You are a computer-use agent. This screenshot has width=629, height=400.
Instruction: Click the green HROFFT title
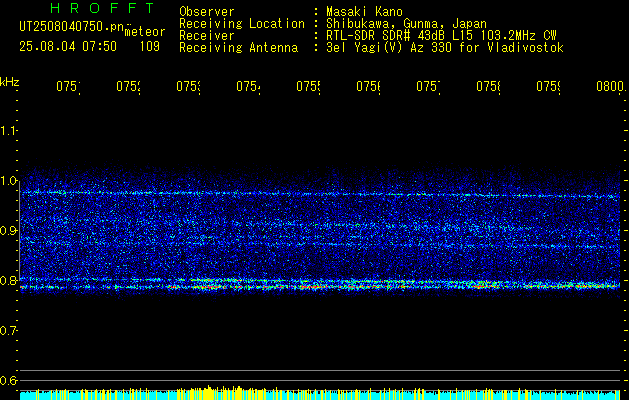[103, 8]
